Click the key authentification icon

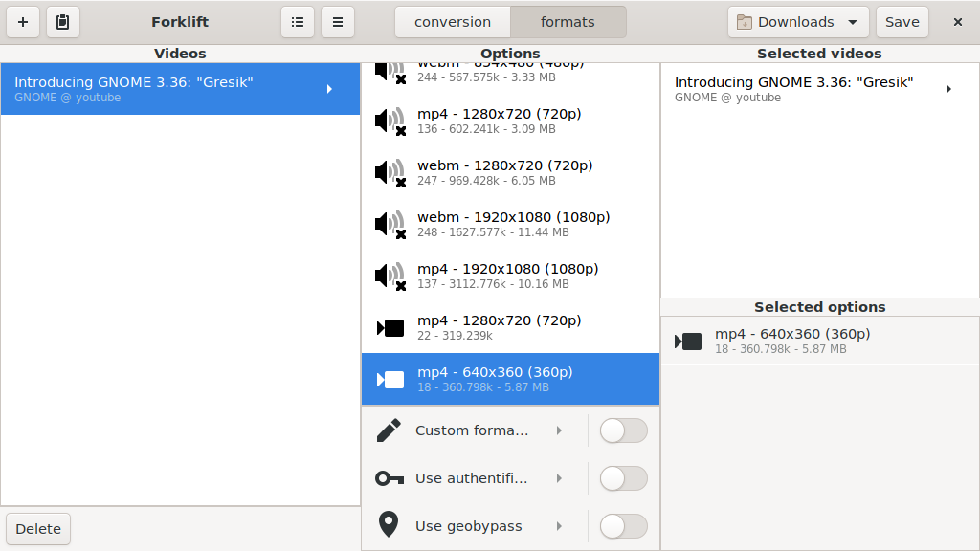pos(389,478)
